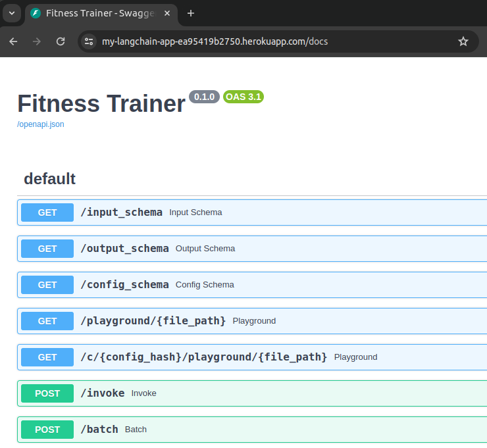This screenshot has height=448, width=487.
Task: Collapse the default section heading
Action: [x=50, y=179]
